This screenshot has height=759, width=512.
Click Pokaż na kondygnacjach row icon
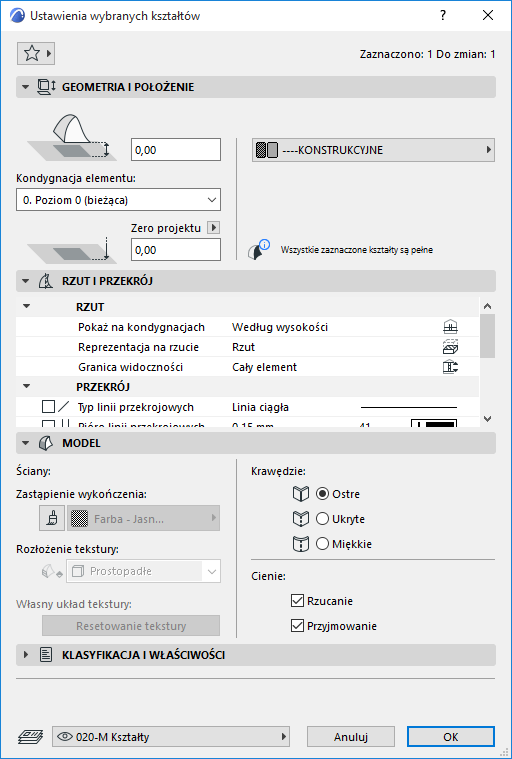pyautogui.click(x=451, y=327)
